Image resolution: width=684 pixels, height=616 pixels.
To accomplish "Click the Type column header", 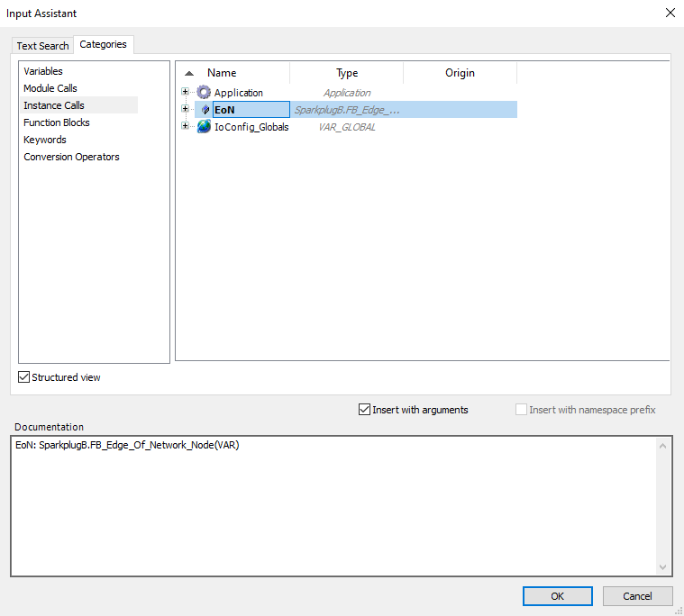I will coord(347,73).
